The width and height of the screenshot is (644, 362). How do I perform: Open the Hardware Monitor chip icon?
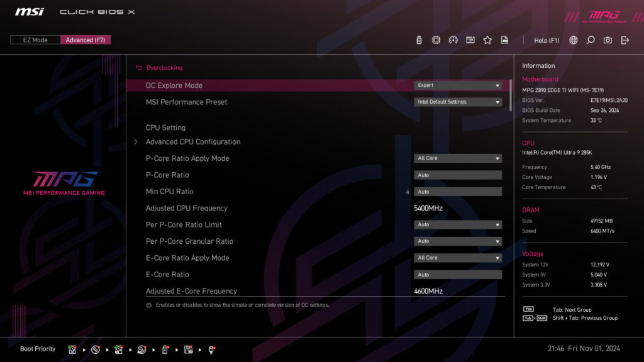tap(436, 39)
